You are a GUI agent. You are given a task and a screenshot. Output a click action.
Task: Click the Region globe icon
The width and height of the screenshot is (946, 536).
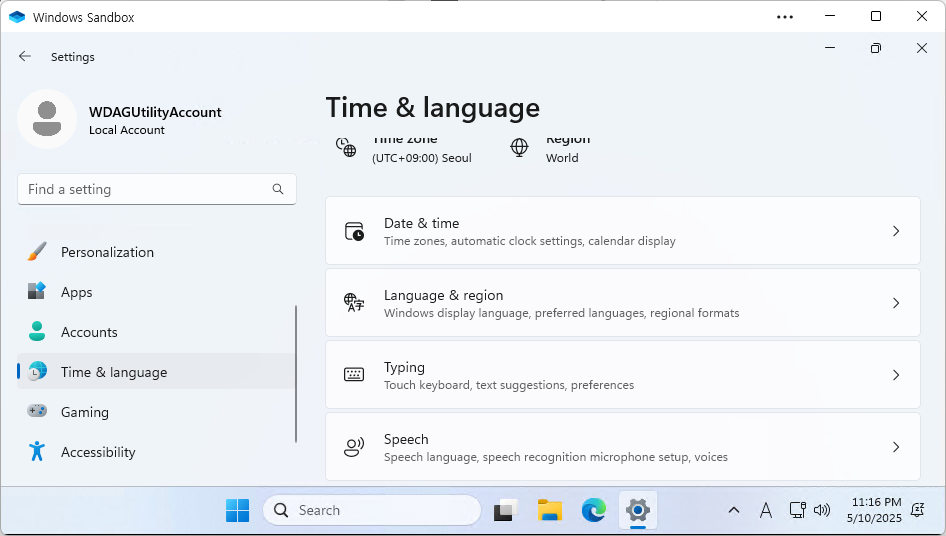click(x=519, y=147)
